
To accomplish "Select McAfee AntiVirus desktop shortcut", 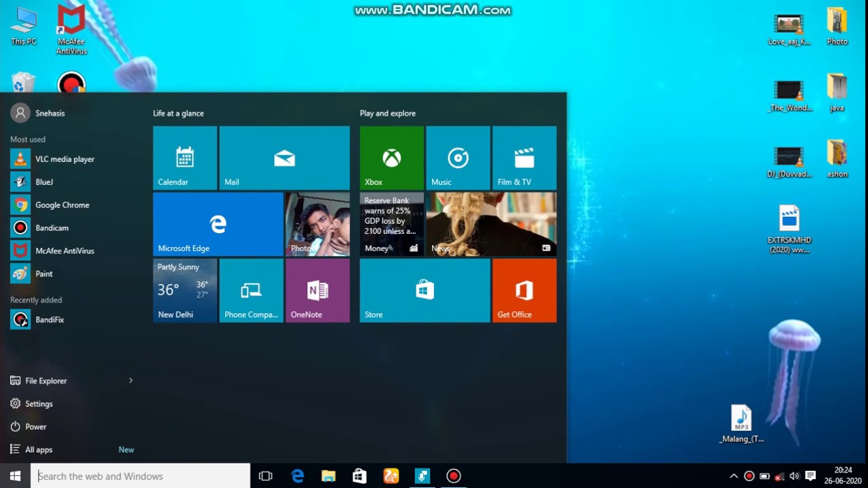I will [71, 30].
